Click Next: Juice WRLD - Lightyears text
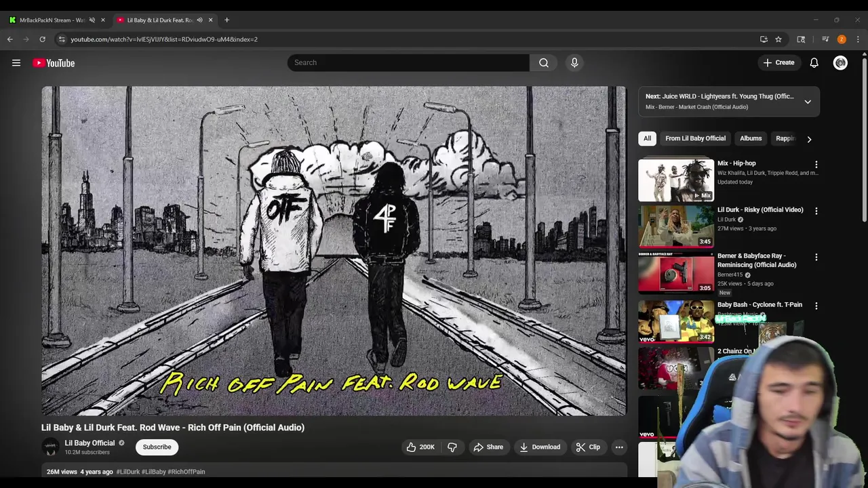 [719, 96]
